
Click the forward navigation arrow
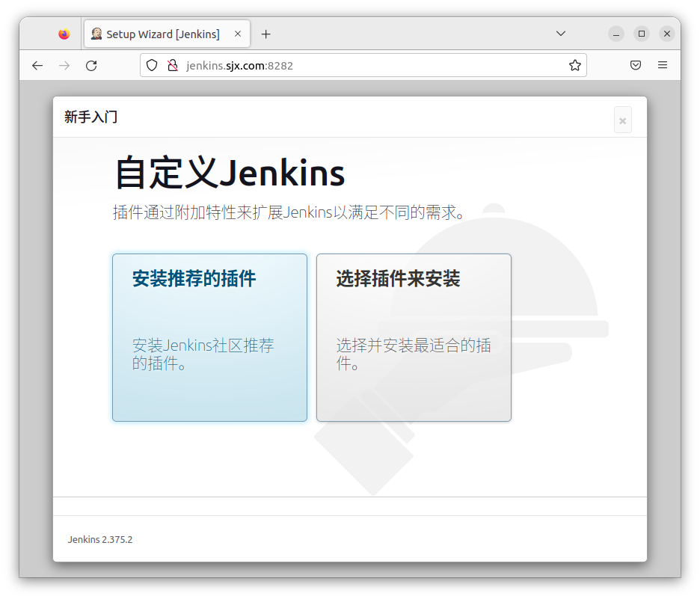tap(64, 65)
